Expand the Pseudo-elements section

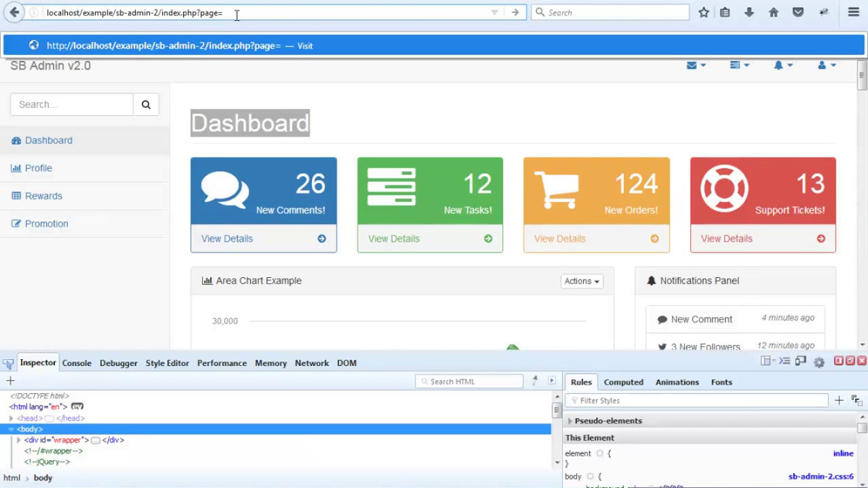(570, 421)
